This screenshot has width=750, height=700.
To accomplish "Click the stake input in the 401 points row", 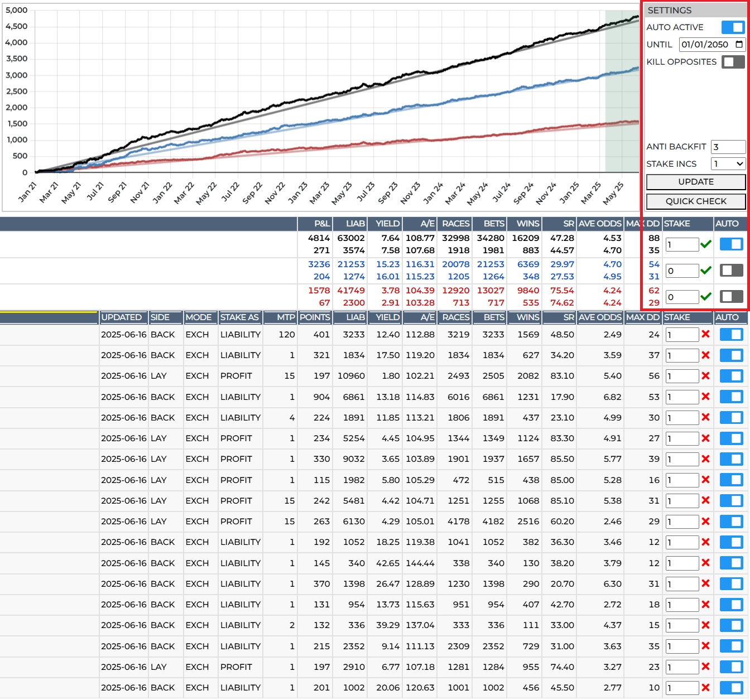I will tap(682, 335).
